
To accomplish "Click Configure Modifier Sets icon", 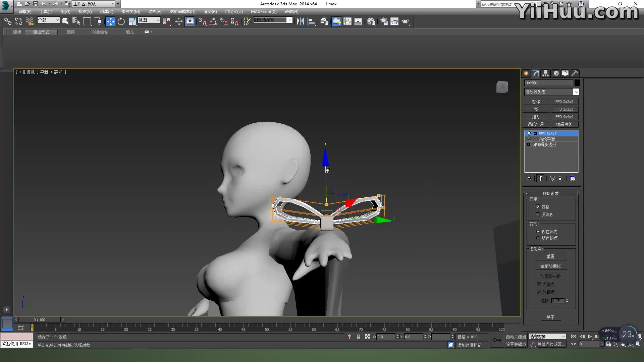I will [x=572, y=178].
